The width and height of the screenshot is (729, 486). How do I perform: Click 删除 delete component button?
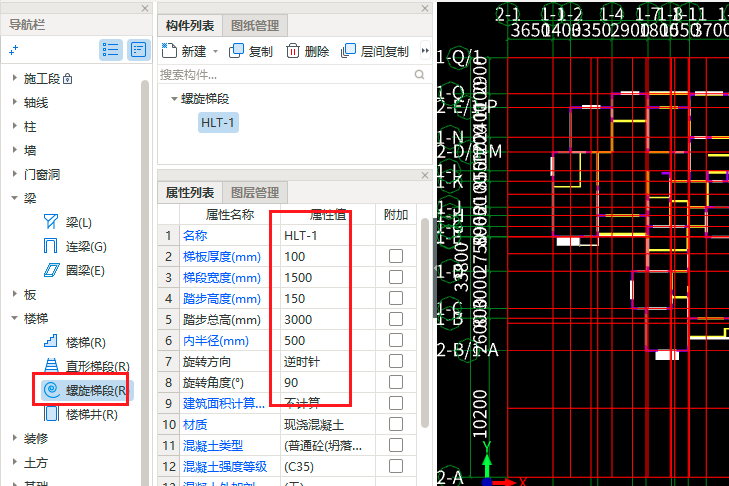tap(307, 51)
